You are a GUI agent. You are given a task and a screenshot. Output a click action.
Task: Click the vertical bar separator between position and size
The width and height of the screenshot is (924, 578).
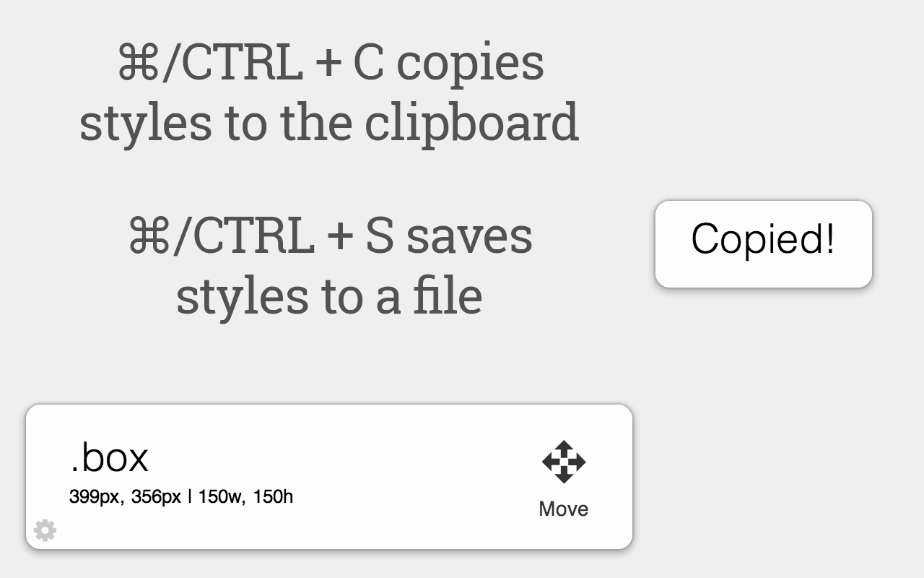[x=189, y=497]
